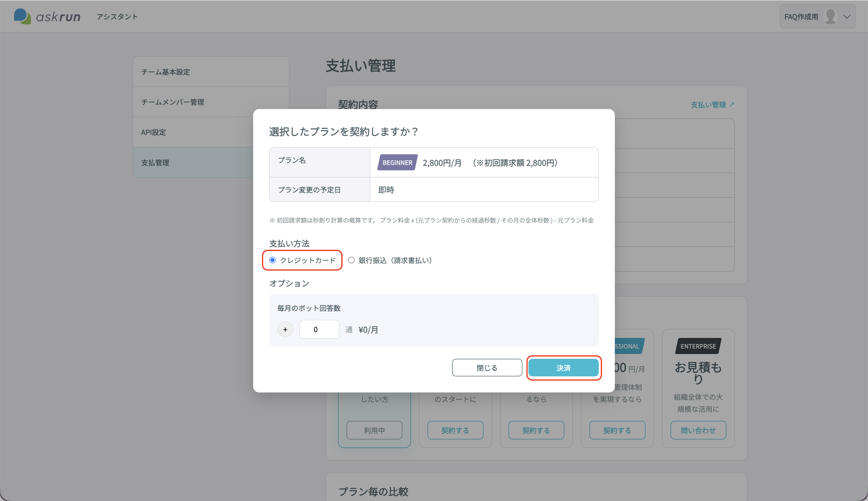Click the 利用中 current plan button
Screen dimensions: 868x501
pyautogui.click(x=374, y=430)
